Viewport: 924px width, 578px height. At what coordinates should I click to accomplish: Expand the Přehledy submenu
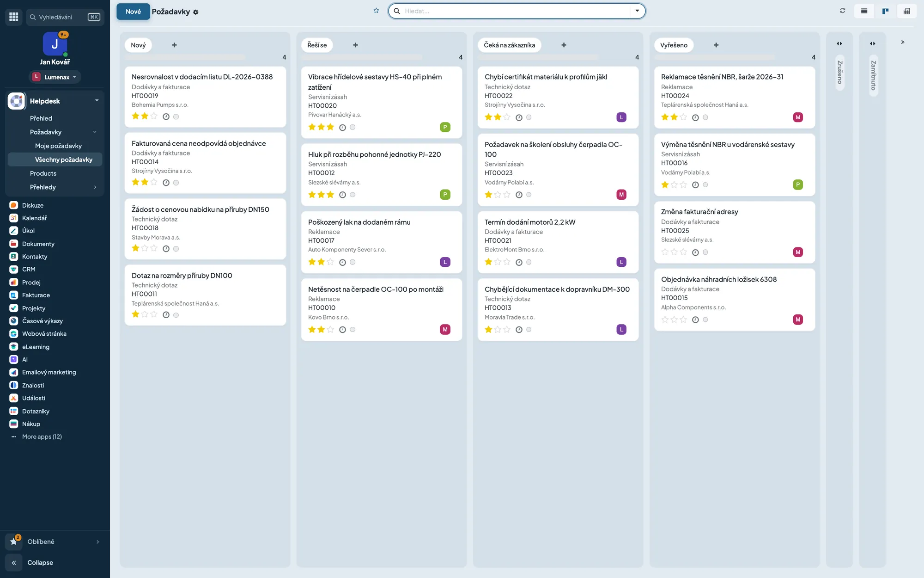(x=95, y=187)
